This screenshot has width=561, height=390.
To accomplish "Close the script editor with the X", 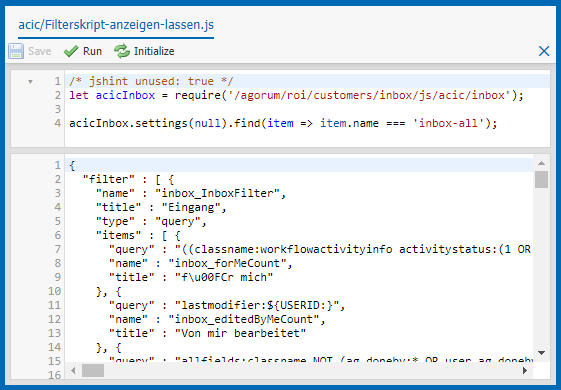I will coord(544,51).
